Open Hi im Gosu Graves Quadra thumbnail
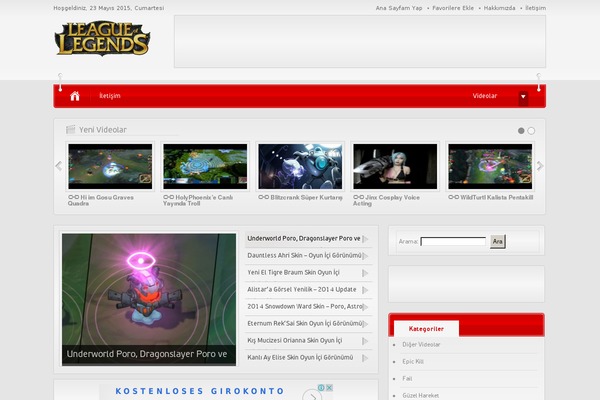 tap(110, 167)
